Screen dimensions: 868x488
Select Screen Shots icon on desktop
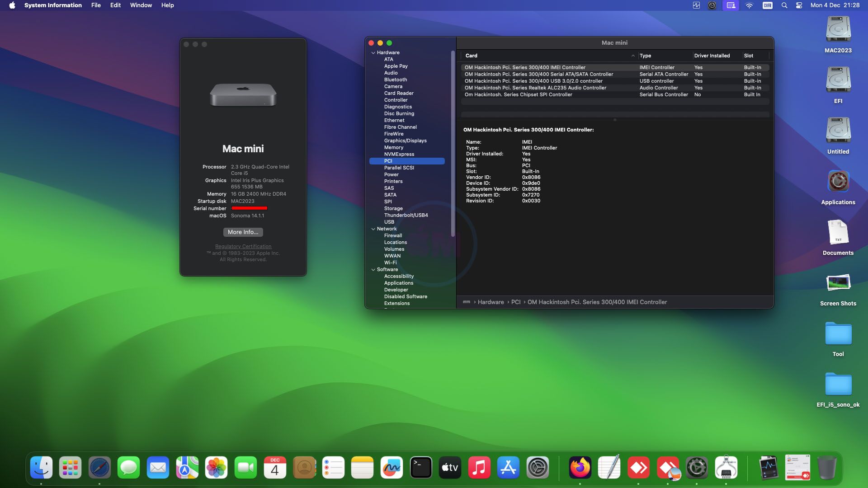point(838,290)
